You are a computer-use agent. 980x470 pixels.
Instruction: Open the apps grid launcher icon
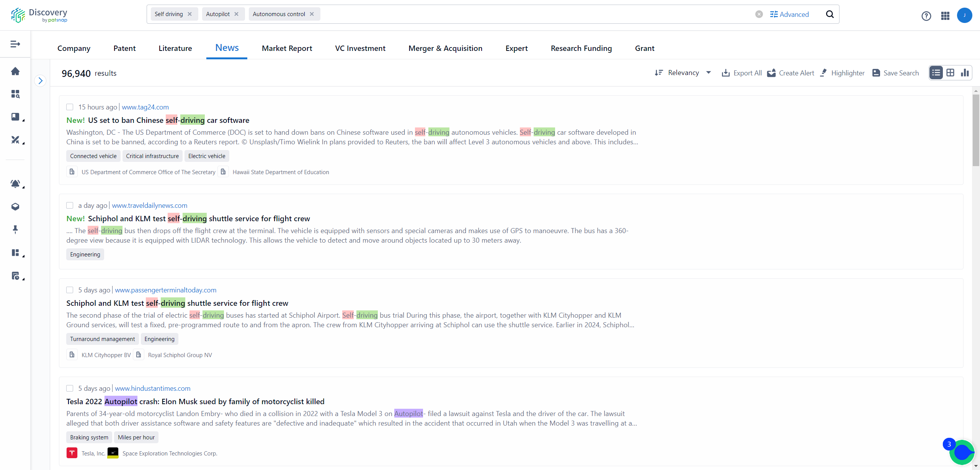pos(945,16)
